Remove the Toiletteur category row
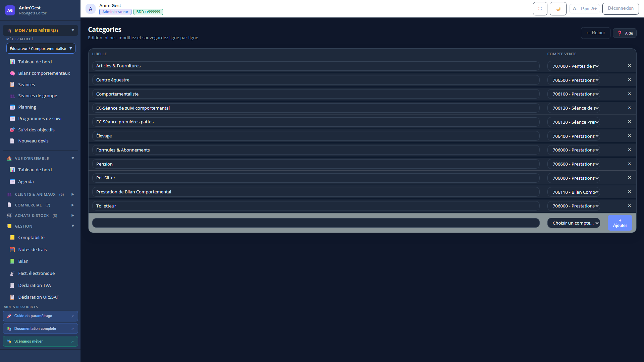Viewport: 644px width, 362px height. click(x=629, y=206)
